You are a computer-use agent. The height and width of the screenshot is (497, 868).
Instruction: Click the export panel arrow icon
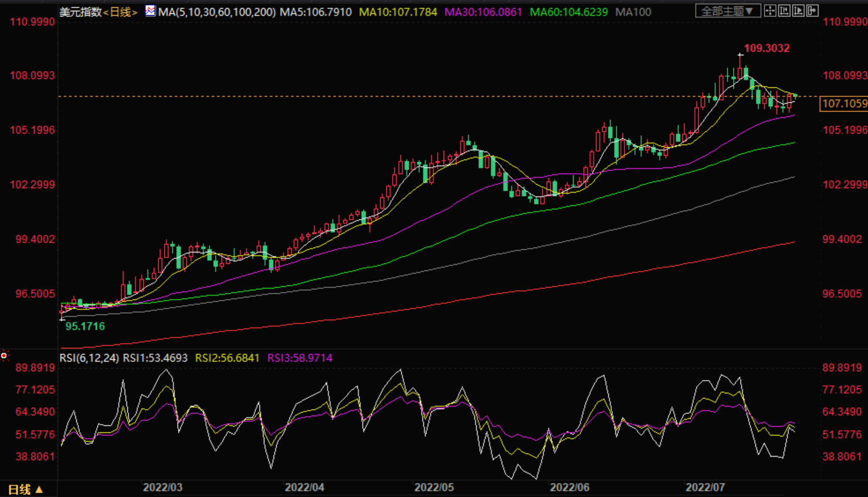[x=812, y=11]
